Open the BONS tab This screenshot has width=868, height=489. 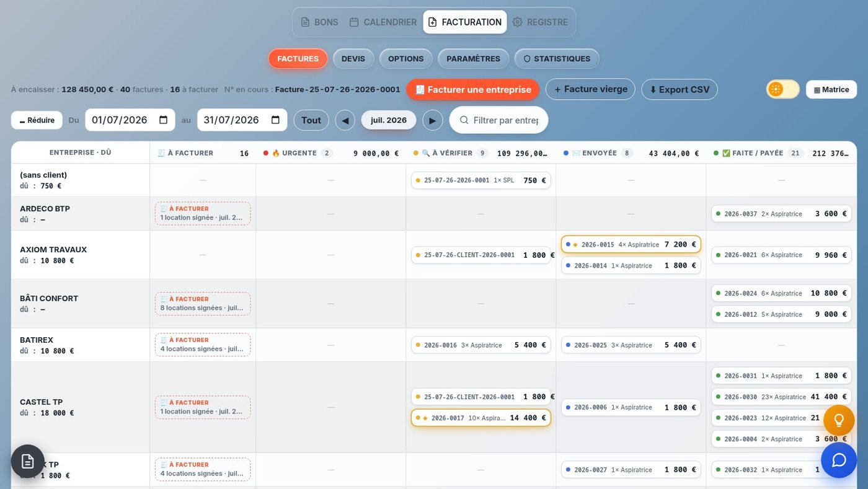point(319,22)
